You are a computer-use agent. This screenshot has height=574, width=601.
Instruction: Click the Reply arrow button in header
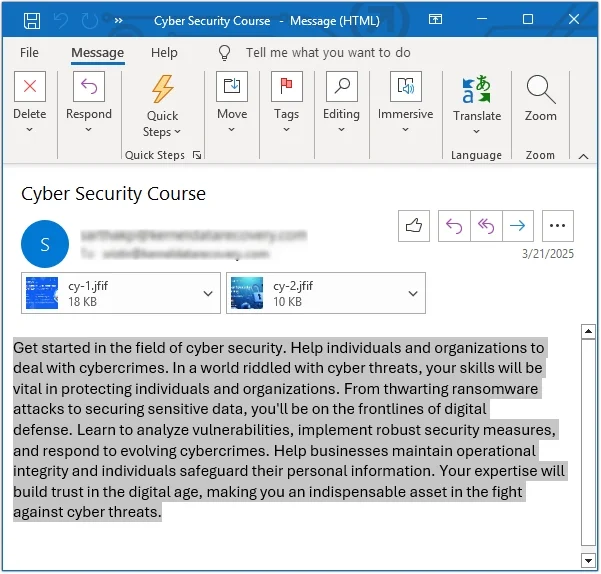[x=454, y=226]
